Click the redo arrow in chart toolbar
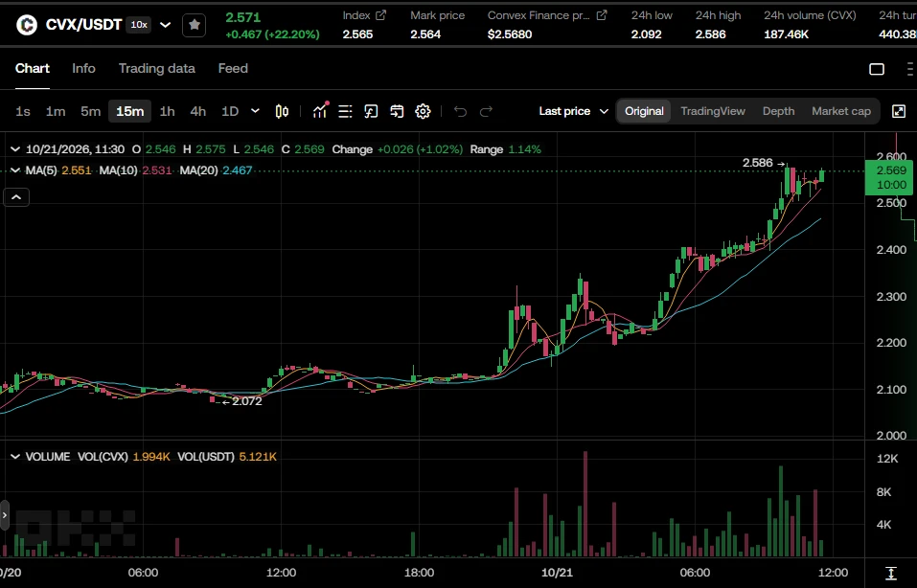Image resolution: width=917 pixels, height=588 pixels. pos(486,111)
